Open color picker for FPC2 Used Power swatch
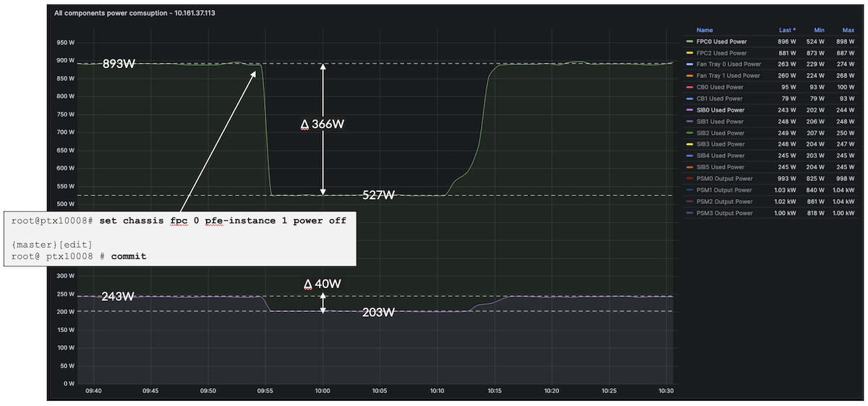868x406 pixels. (x=689, y=53)
